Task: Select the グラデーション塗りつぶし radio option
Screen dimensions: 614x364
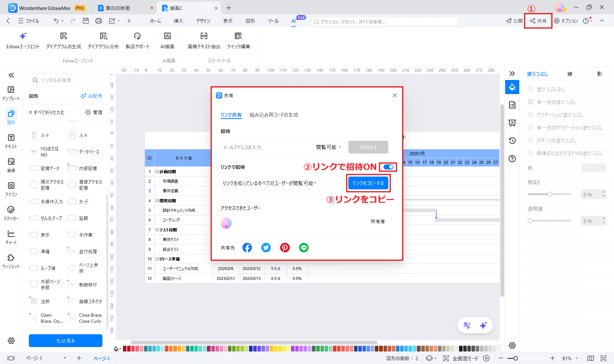Action: tap(531, 115)
